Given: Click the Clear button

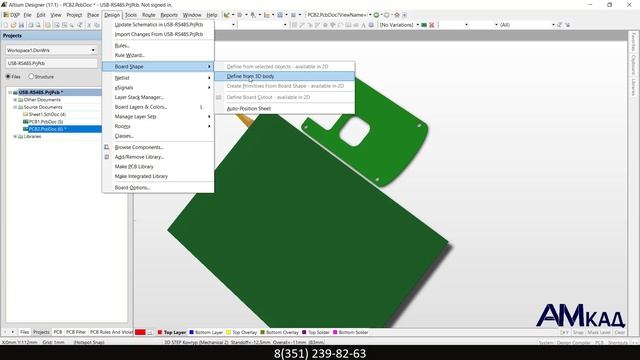Looking at the screenshot, I should coord(620,333).
